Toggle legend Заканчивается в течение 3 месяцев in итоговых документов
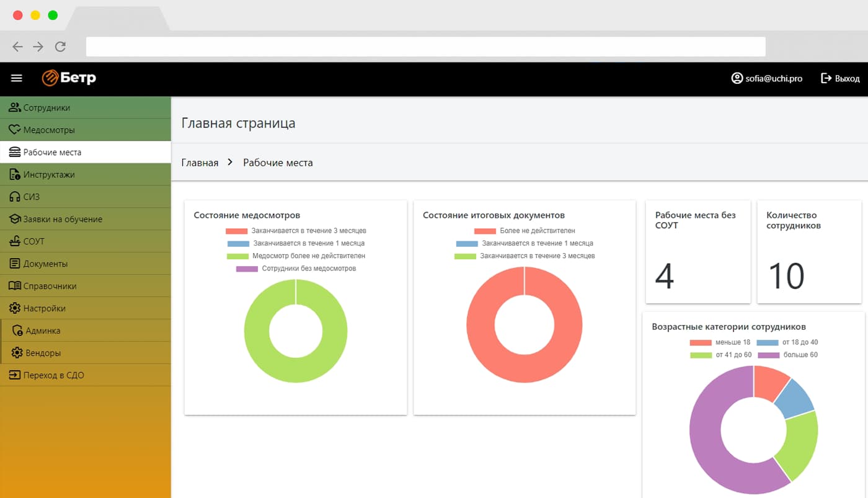This screenshot has height=498, width=868. point(525,256)
